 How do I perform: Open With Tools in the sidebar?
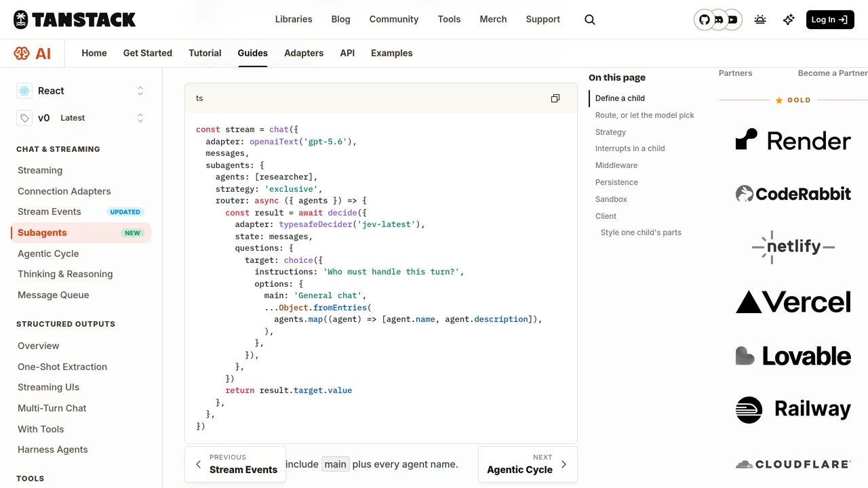pyautogui.click(x=41, y=429)
